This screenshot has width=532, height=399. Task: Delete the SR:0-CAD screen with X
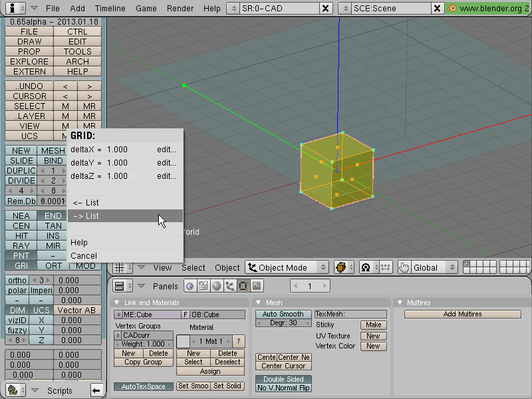[325, 8]
